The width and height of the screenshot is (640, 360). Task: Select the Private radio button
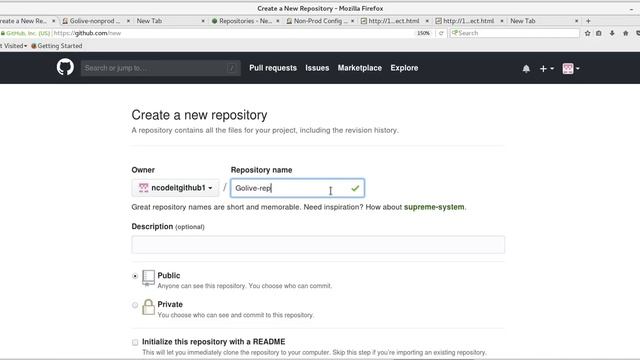(135, 305)
